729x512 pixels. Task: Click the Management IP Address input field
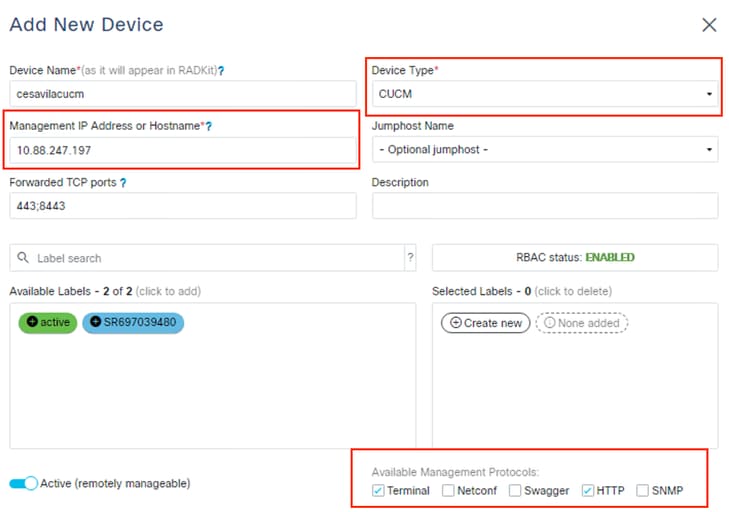pyautogui.click(x=183, y=150)
